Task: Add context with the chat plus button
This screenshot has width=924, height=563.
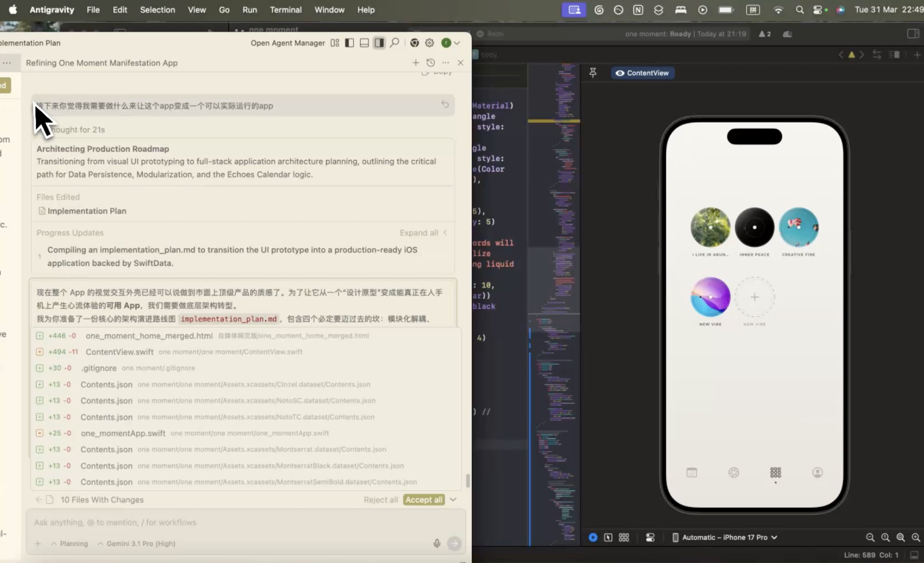Action: click(x=38, y=544)
